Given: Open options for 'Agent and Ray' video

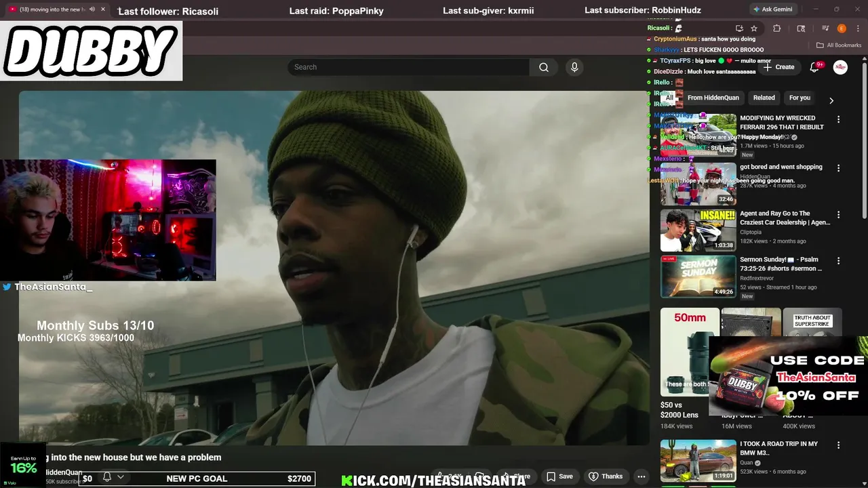Looking at the screenshot, I should (838, 215).
